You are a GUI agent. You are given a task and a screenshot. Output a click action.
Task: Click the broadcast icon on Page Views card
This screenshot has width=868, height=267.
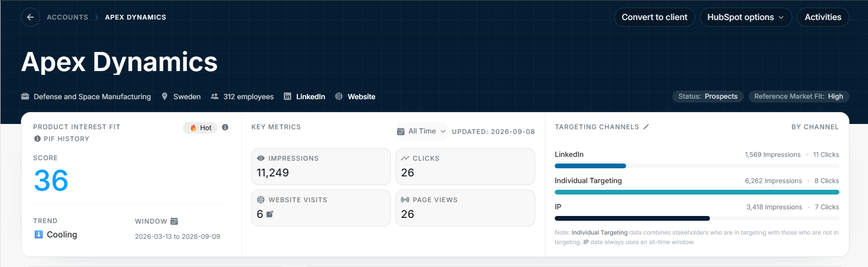point(405,200)
